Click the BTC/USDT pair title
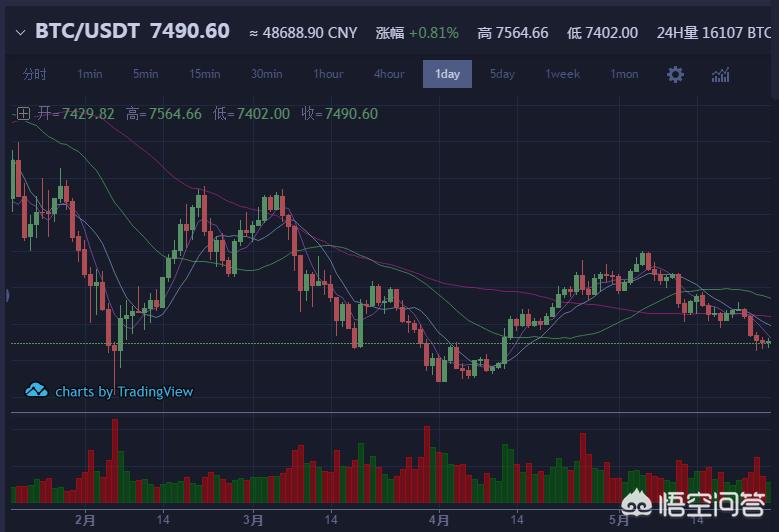 click(88, 32)
